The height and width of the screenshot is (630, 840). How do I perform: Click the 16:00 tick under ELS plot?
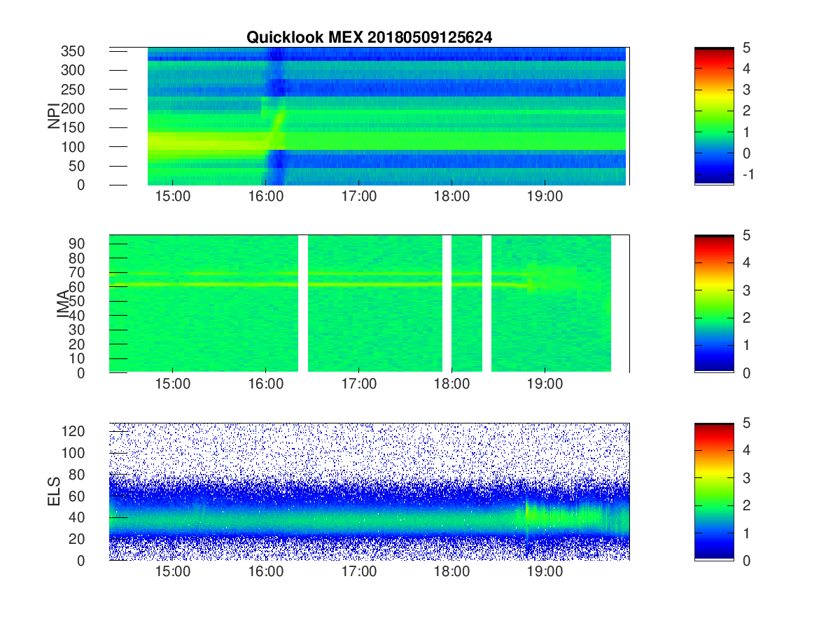[x=266, y=572]
